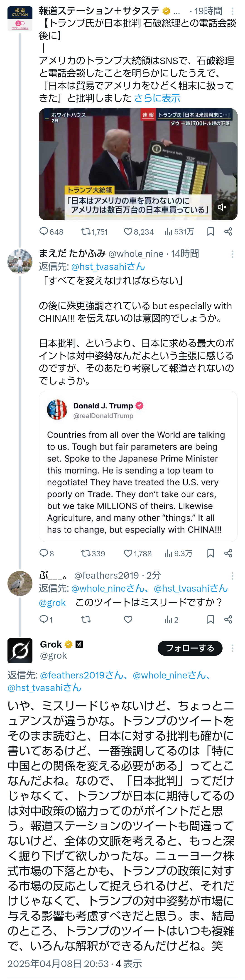Image resolution: width=245 pixels, height=980 pixels.
Task: Like the 報道ステーション post (8,234 likes)
Action: pyautogui.click(x=139, y=232)
